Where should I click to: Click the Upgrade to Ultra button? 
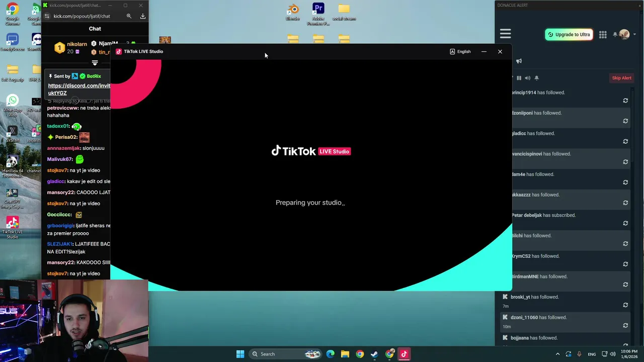click(569, 34)
